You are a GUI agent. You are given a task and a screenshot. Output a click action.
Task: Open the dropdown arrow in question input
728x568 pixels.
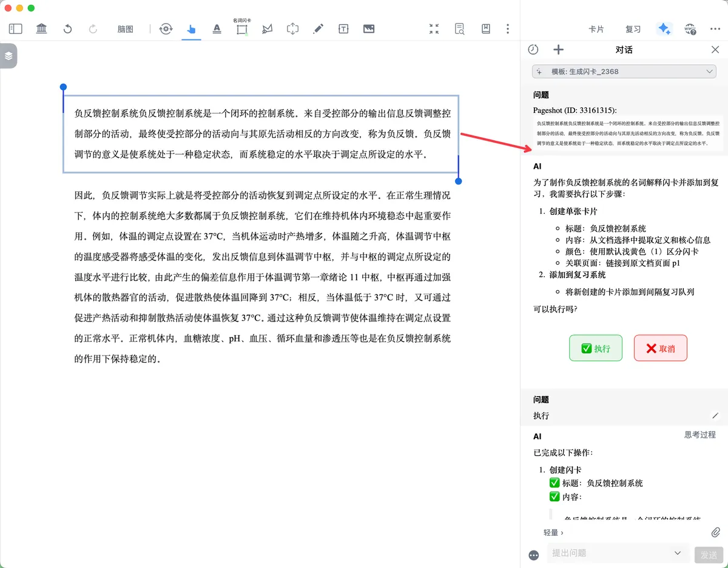pos(678,553)
